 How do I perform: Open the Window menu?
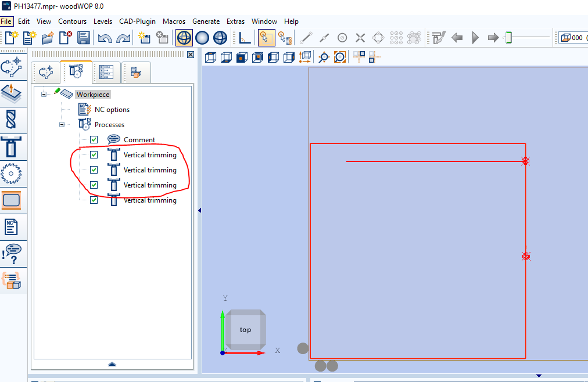[264, 21]
